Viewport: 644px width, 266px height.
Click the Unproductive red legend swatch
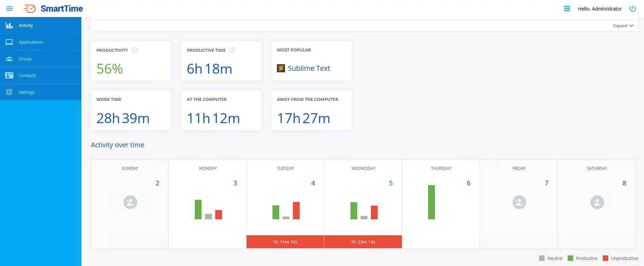[x=606, y=258]
